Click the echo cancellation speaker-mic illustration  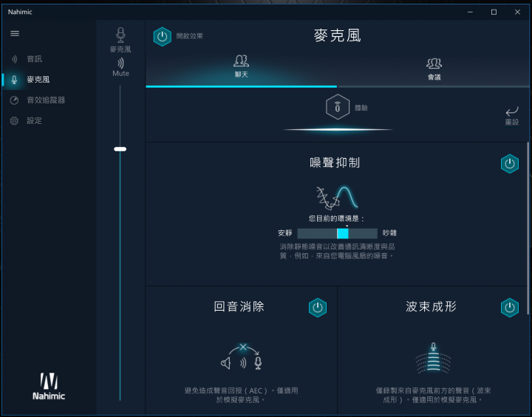click(x=242, y=356)
